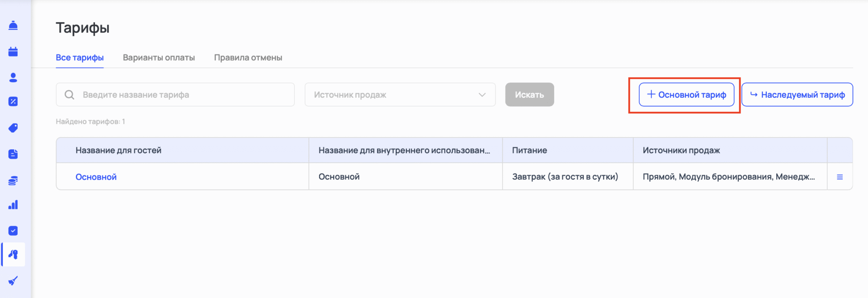This screenshot has height=298, width=868.
Task: Select the Все тарифы tab
Action: click(x=80, y=57)
